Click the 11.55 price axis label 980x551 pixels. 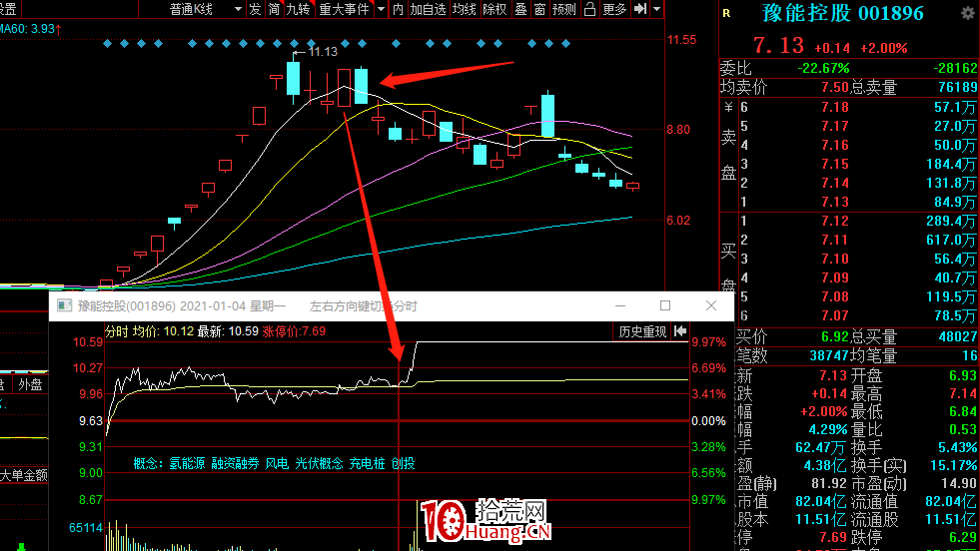pyautogui.click(x=681, y=39)
